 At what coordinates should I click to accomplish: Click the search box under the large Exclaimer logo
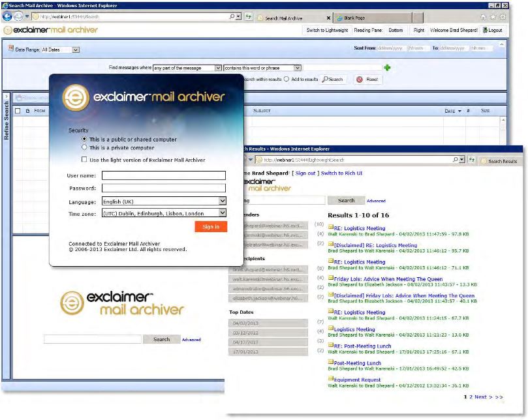(x=92, y=339)
